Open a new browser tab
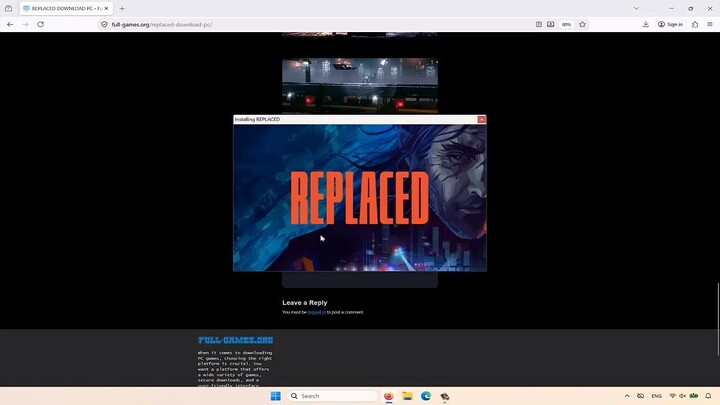 122,8
